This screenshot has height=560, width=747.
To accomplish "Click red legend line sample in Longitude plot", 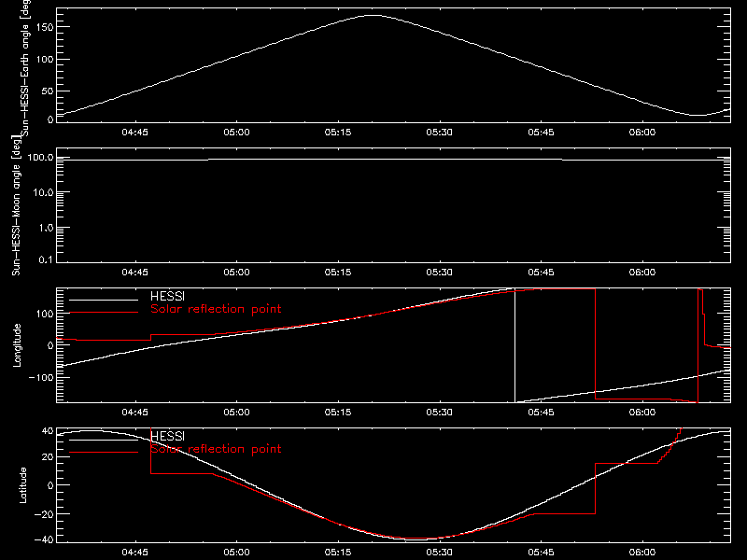I will tap(104, 313).
